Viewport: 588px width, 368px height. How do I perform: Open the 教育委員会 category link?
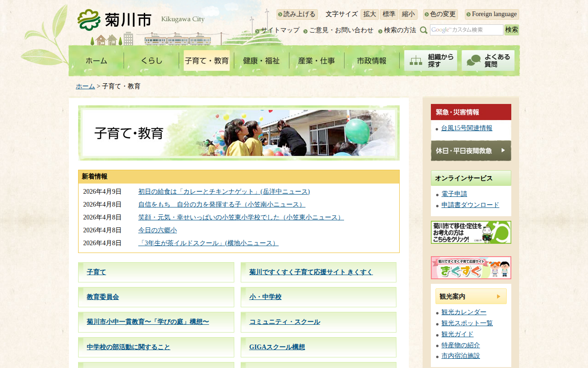(x=103, y=297)
